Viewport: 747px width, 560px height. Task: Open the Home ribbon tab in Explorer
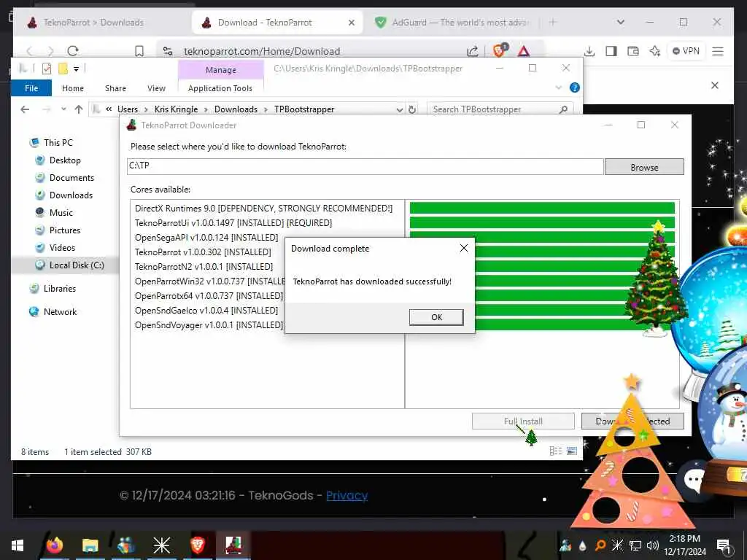point(73,88)
